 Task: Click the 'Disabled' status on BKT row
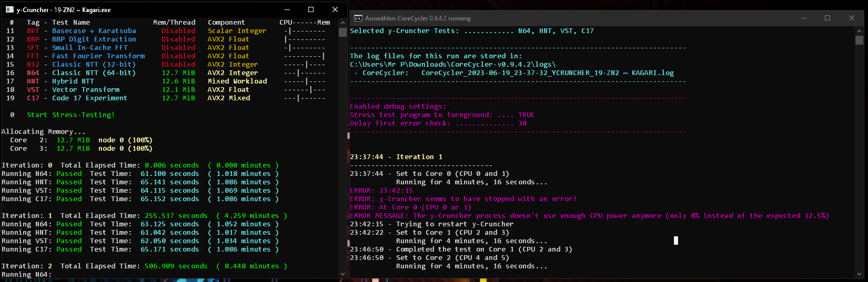(x=178, y=31)
